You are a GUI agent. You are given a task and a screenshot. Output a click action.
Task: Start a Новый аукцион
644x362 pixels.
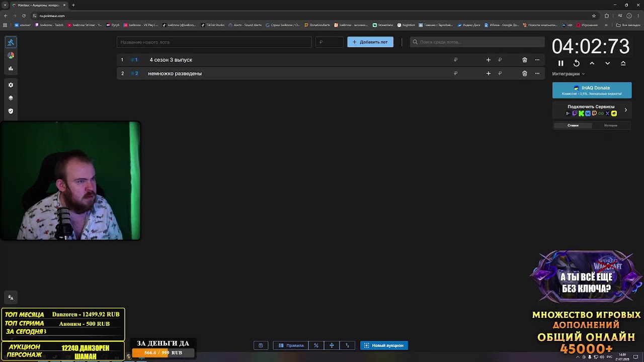(384, 345)
